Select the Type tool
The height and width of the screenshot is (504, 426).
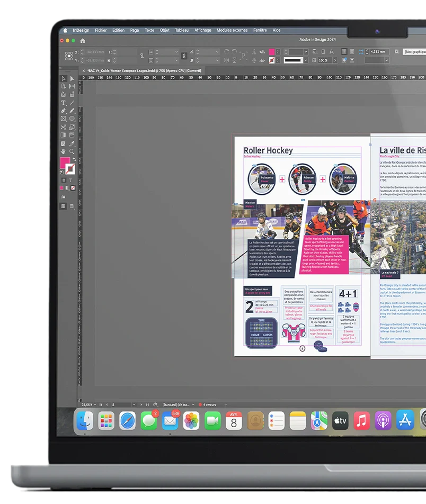[x=63, y=103]
